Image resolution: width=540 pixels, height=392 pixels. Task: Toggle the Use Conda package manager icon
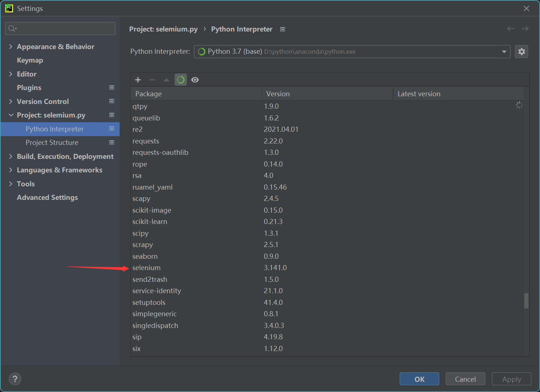click(181, 80)
